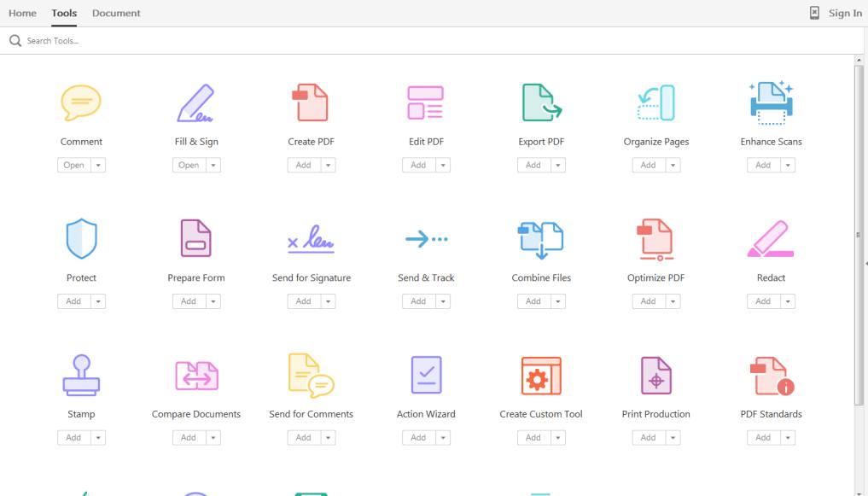
Task: Launch the Action Wizard icon
Action: tap(426, 375)
